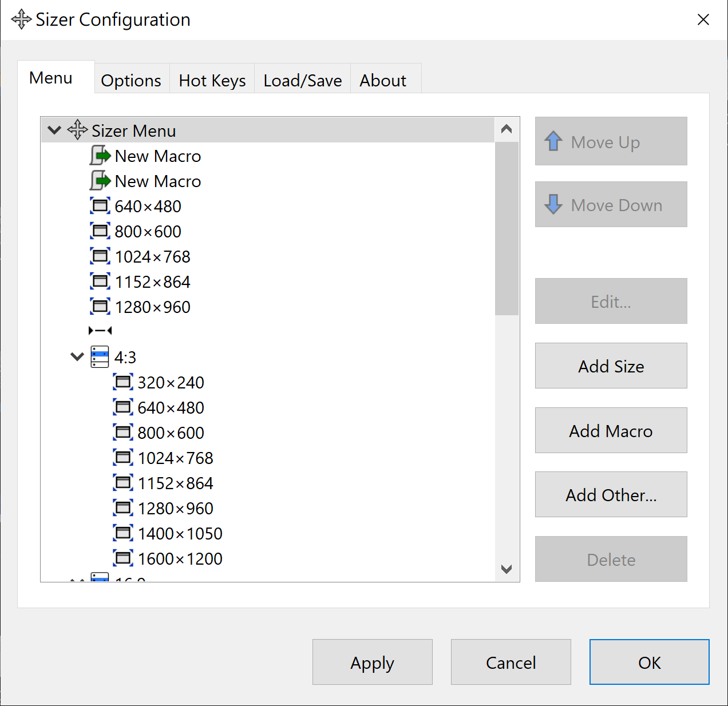Click the separator icon in the tree
The height and width of the screenshot is (706, 728).
(x=100, y=331)
